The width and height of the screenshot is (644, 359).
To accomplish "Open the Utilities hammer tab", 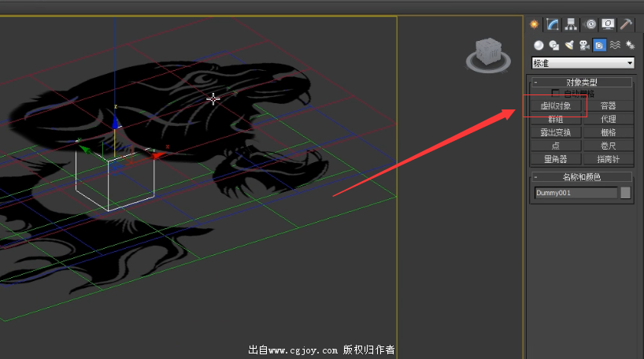I will 626,24.
